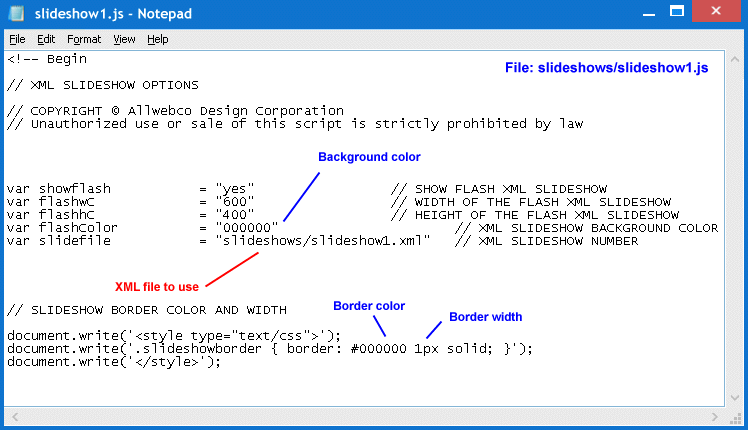The height and width of the screenshot is (430, 748).
Task: Open the Edit menu
Action: point(46,39)
